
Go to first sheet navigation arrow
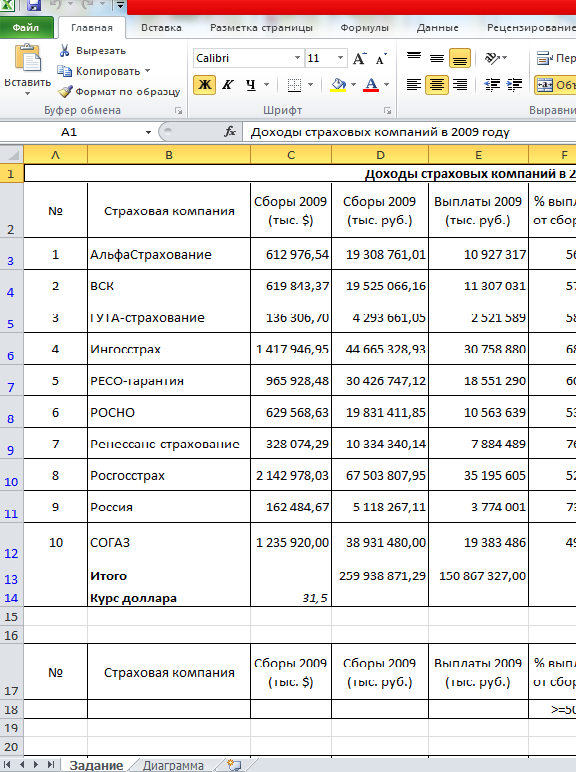pyautogui.click(x=7, y=765)
